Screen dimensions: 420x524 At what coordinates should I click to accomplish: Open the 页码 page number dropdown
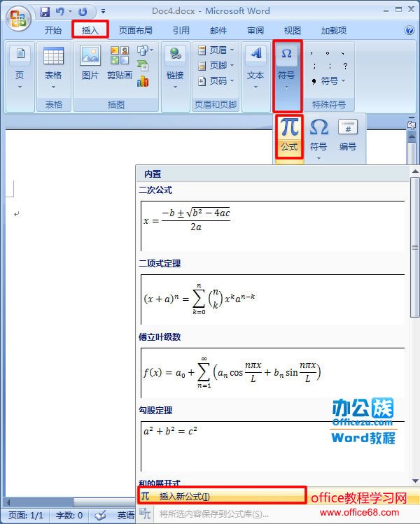[x=216, y=81]
